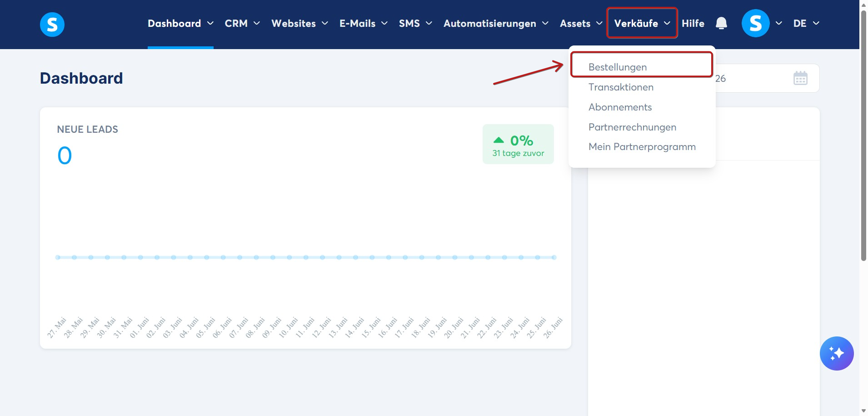Click the leads count value 0

pyautogui.click(x=65, y=155)
